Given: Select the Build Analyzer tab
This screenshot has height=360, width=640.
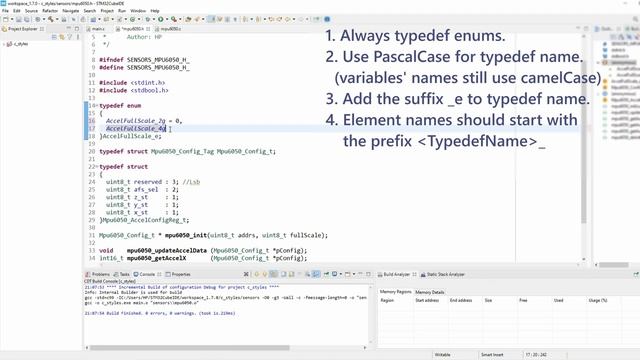Looking at the screenshot, I should 394,274.
